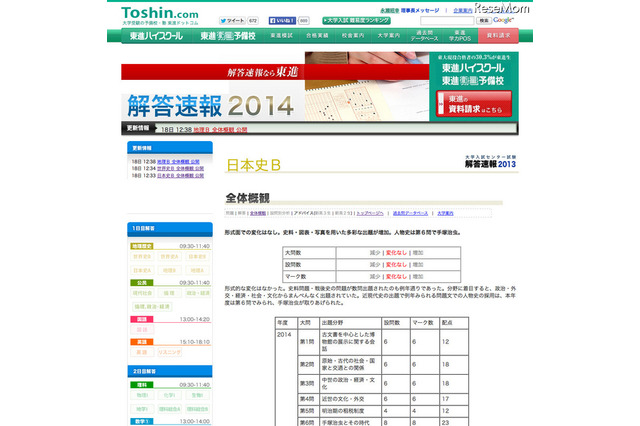Click the 検索 search button
The height and width of the screenshot is (426, 640).
pos(484,20)
